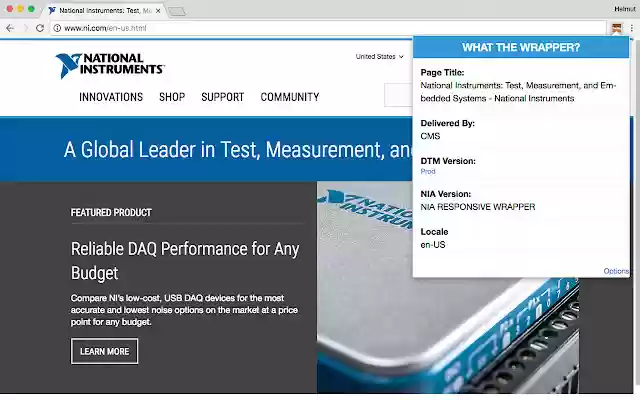Click the address bar URL field
The height and width of the screenshot is (400, 640).
coord(329,28)
